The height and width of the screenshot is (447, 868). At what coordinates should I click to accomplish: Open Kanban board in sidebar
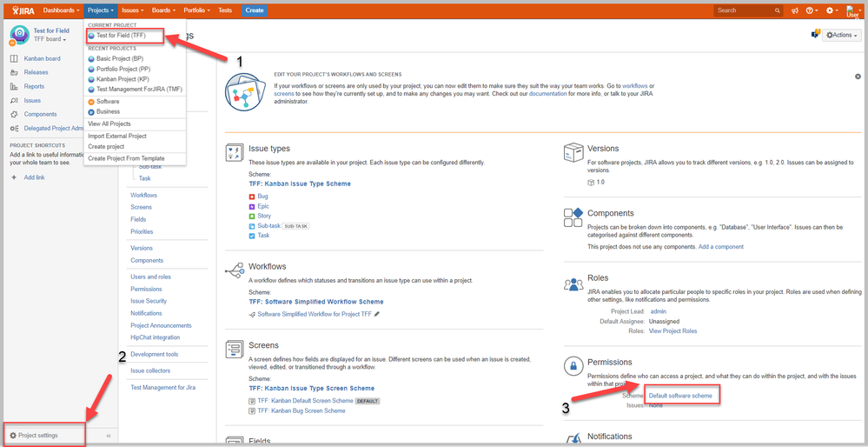(42, 58)
